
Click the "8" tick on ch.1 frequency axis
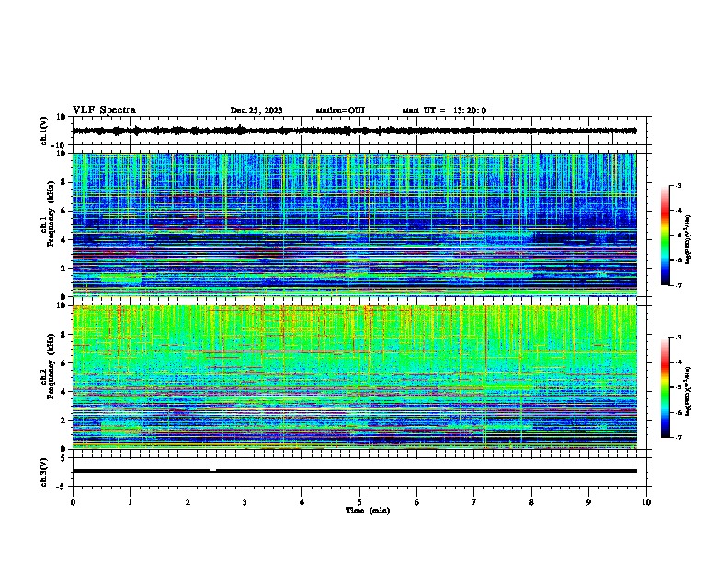pyautogui.click(x=63, y=182)
